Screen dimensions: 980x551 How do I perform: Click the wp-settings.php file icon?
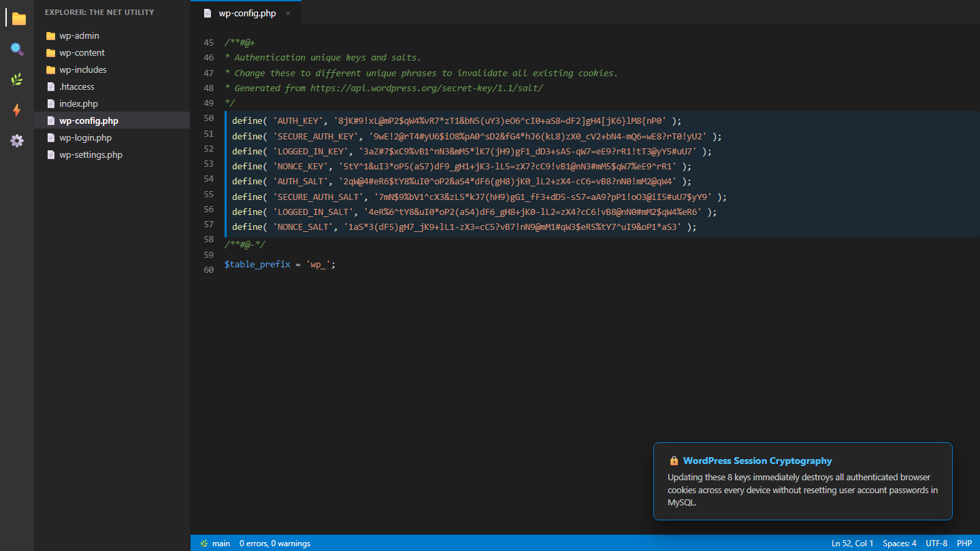(50, 155)
